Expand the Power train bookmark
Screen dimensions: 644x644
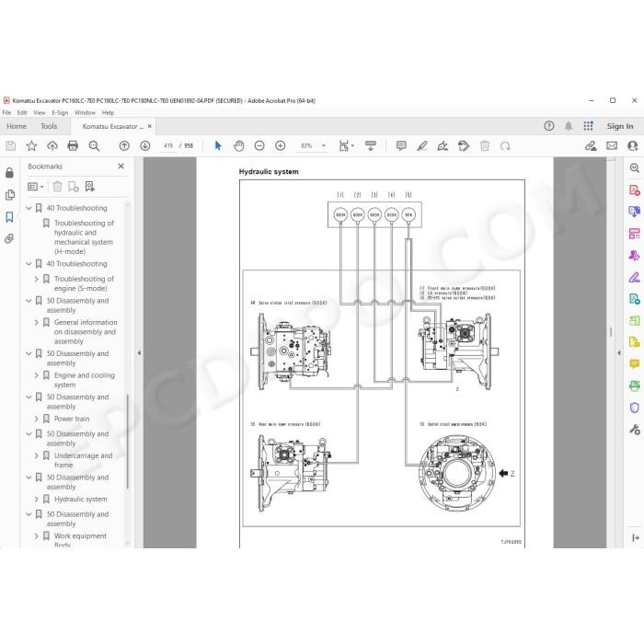[x=36, y=419]
